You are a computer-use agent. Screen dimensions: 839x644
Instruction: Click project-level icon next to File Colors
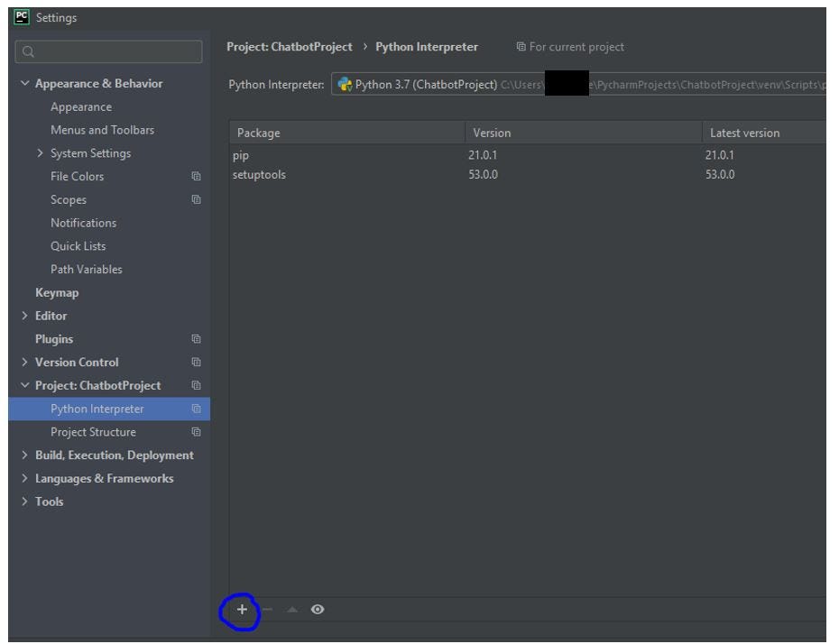tap(197, 176)
